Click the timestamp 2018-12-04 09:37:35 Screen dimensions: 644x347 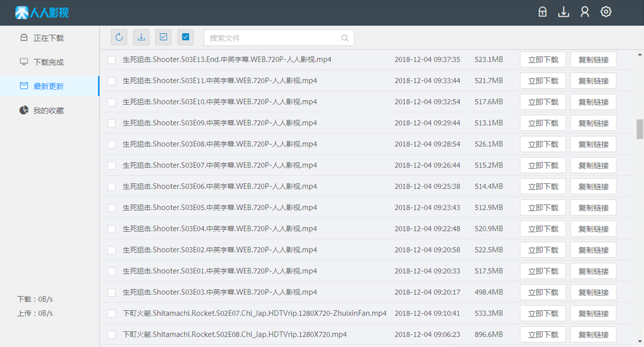click(427, 59)
